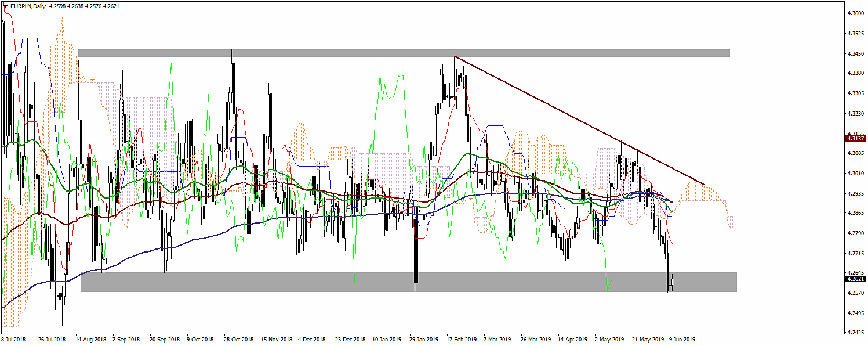Click the 10 Jan 2019 date label
868x346 pixels.
point(387,338)
